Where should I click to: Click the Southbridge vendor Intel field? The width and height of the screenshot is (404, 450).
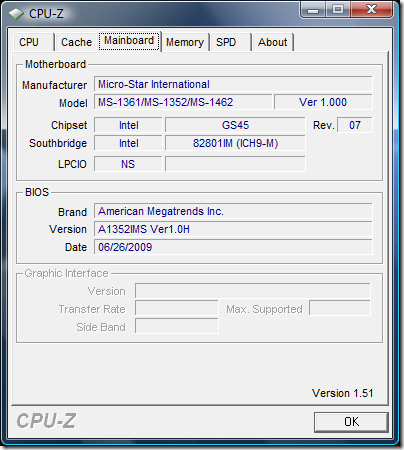(x=128, y=143)
